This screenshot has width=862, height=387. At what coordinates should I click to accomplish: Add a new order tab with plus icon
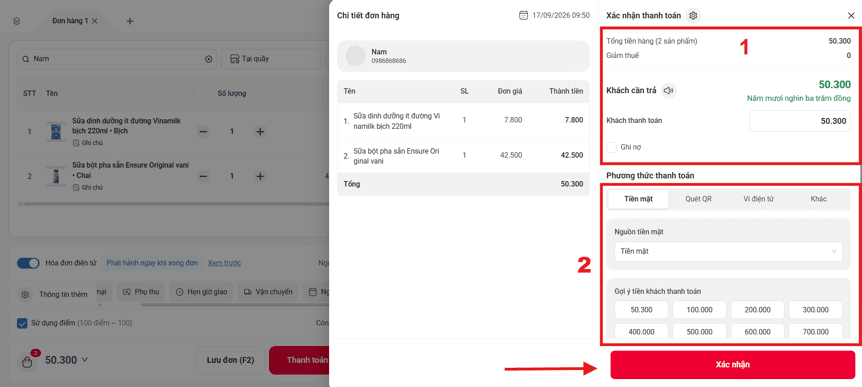tap(130, 21)
